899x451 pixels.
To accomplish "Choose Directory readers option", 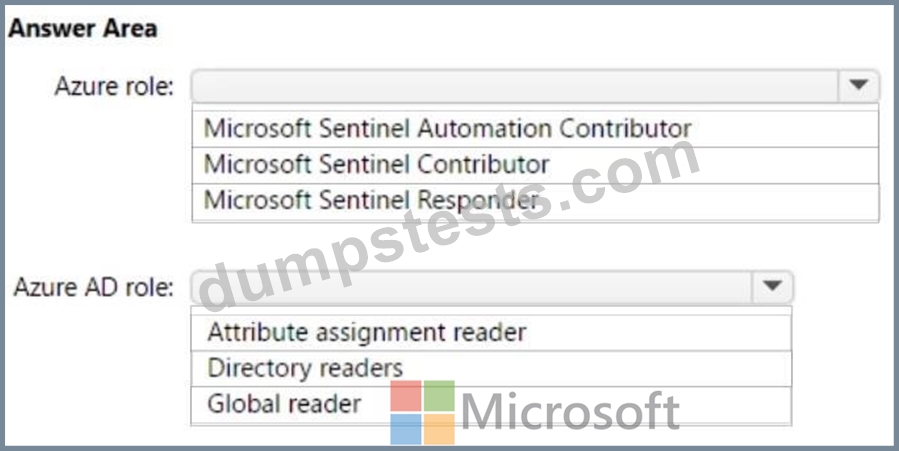I will click(x=491, y=368).
